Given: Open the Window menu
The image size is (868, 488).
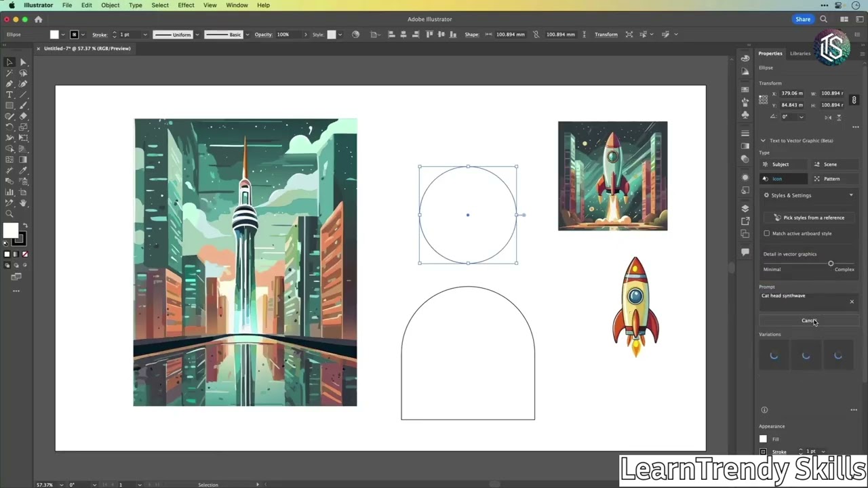Looking at the screenshot, I should pyautogui.click(x=237, y=5).
